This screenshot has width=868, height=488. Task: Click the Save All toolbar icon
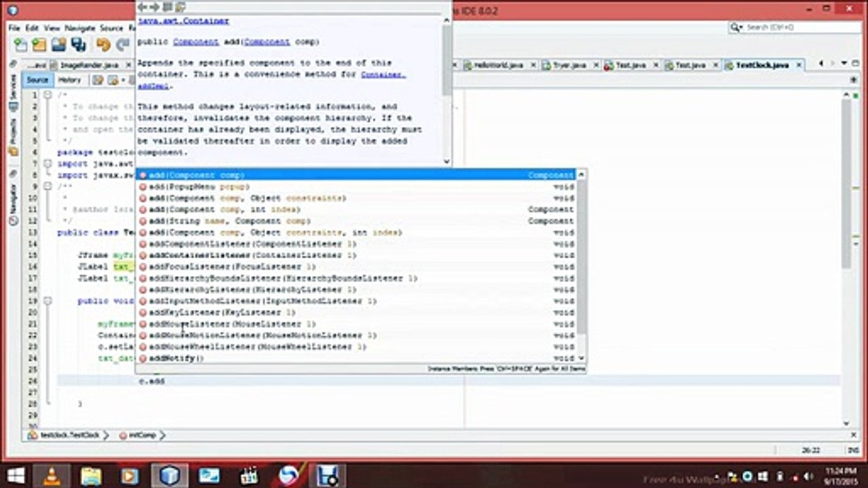[x=79, y=45]
